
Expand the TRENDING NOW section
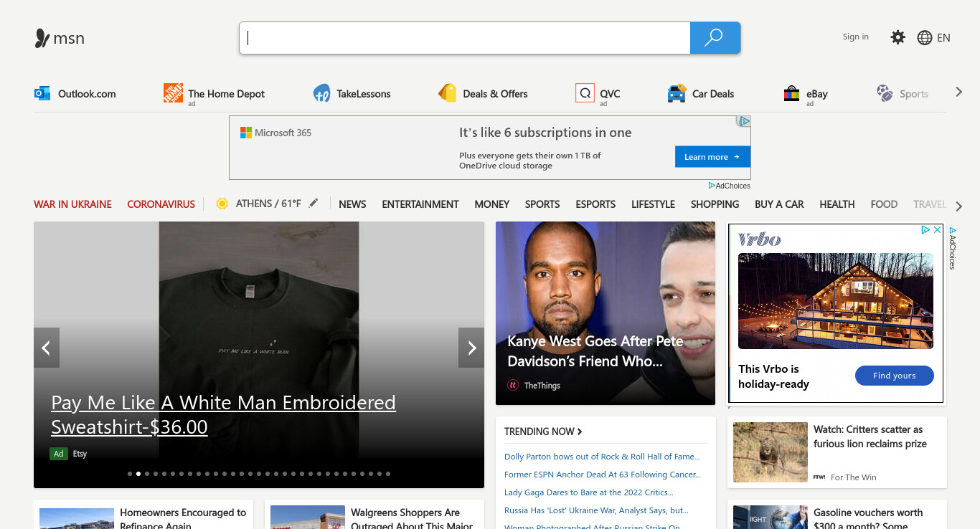click(544, 432)
